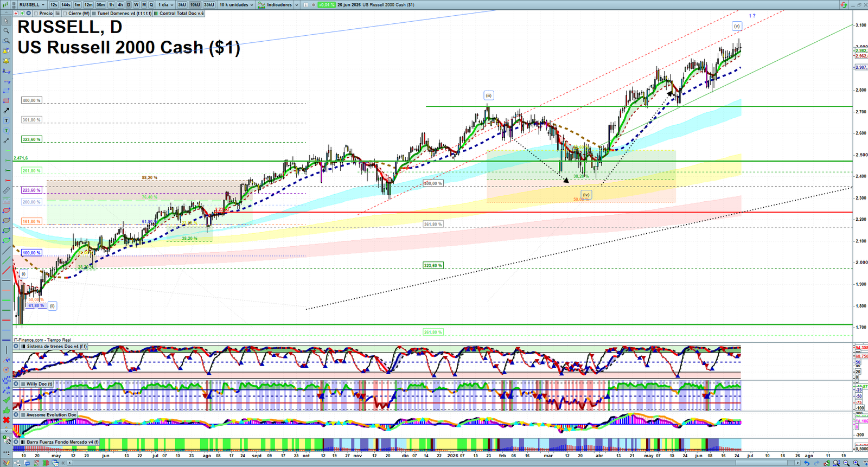Select the area zoom tool
The image size is (868, 467).
(x=7, y=41)
